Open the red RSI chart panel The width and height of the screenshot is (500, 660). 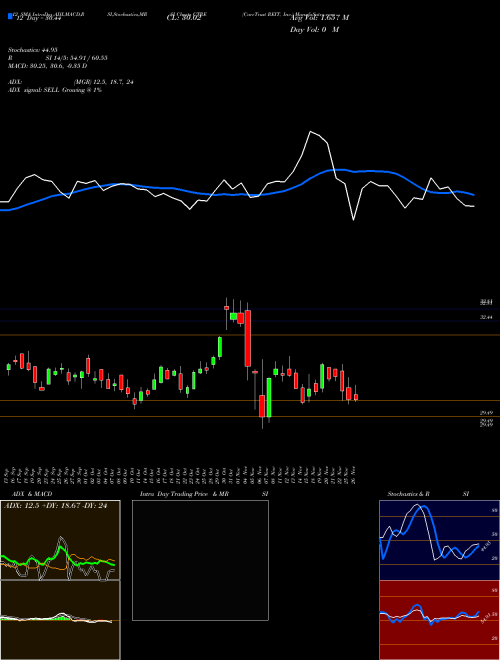(x=439, y=620)
